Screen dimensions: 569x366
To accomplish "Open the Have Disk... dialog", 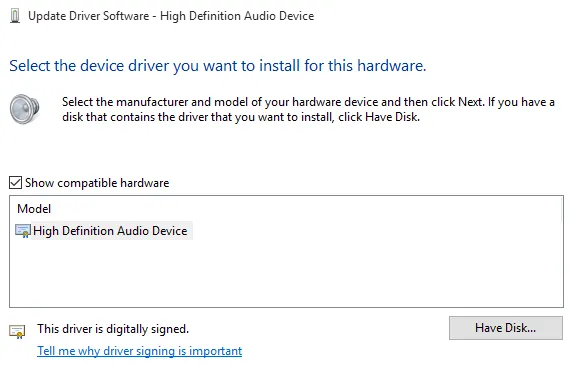I will (505, 328).
